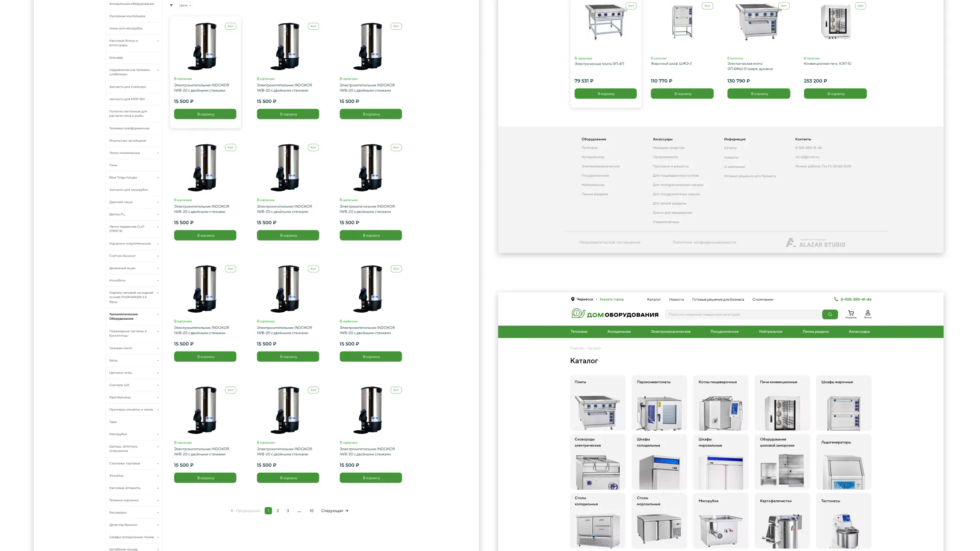Open the Пароконвектоматы category card
Screen dimensions: 980x551
tap(659, 403)
